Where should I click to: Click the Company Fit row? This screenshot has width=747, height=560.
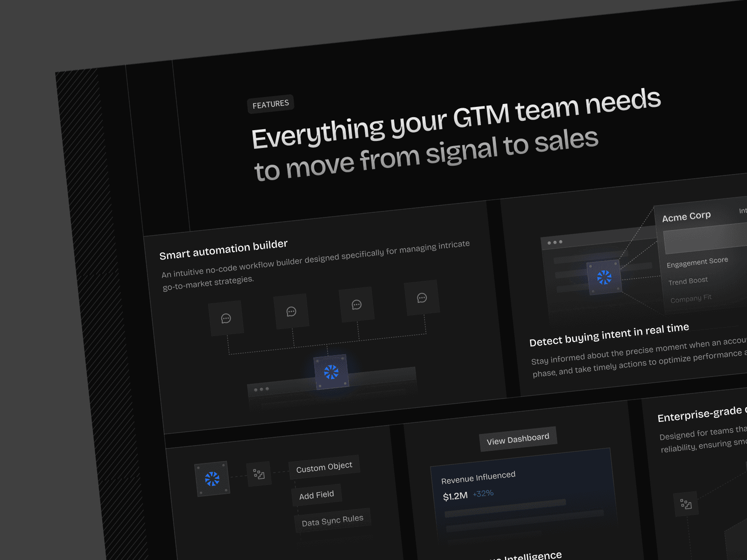[x=691, y=298]
